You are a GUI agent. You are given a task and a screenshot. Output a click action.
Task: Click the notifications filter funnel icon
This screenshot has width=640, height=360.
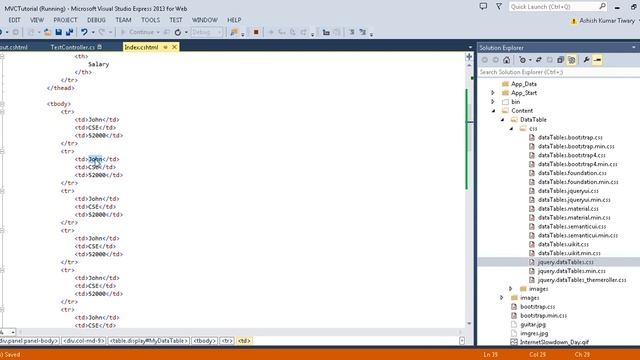pos(499,7)
